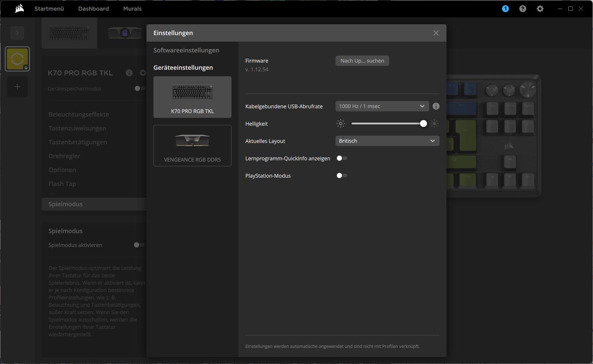Image resolution: width=593 pixels, height=364 pixels.
Task: Click the high brightness sun icon
Action: point(434,123)
